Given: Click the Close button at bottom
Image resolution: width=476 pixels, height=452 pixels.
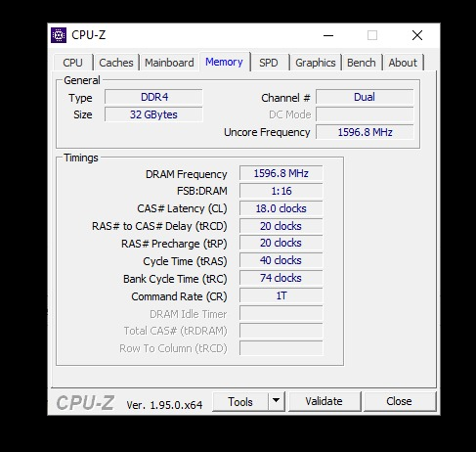Looking at the screenshot, I should [399, 401].
